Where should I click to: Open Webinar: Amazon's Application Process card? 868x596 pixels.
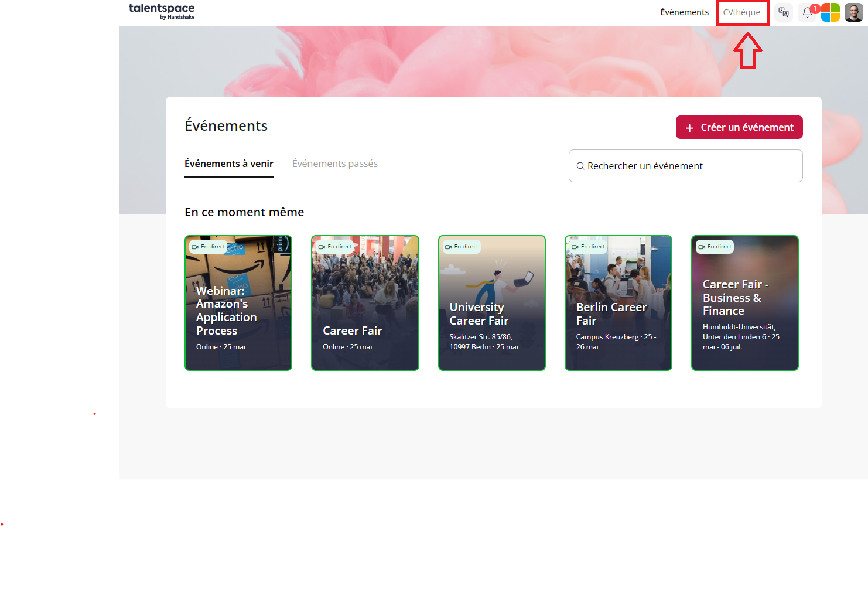238,303
